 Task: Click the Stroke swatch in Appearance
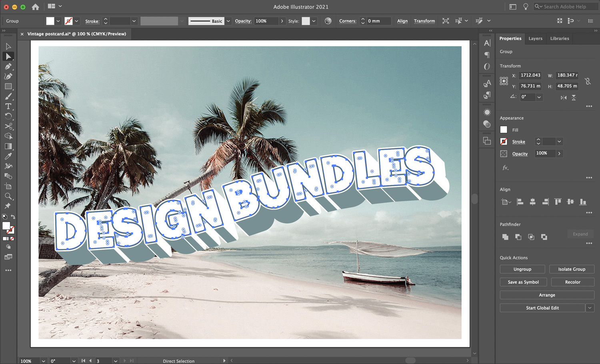click(504, 141)
